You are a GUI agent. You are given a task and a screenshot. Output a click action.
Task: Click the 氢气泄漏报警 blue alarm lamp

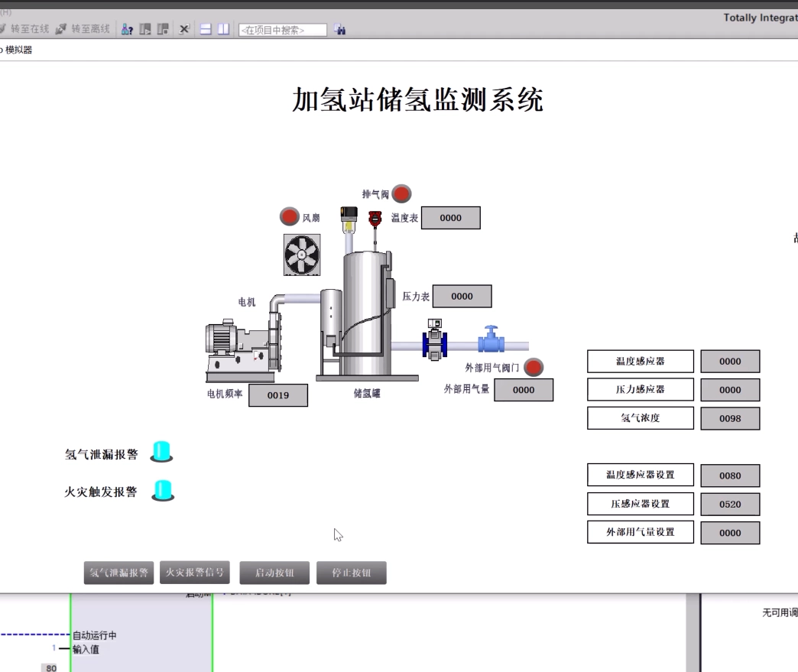[161, 451]
